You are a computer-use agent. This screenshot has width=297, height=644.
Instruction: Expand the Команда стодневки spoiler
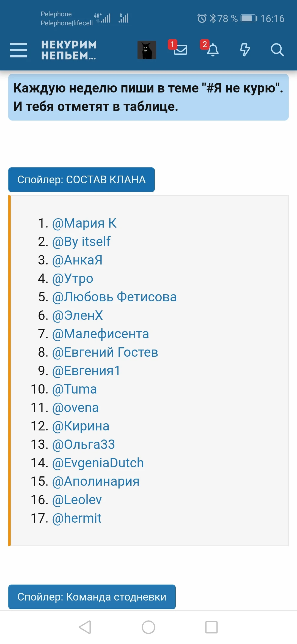(92, 597)
